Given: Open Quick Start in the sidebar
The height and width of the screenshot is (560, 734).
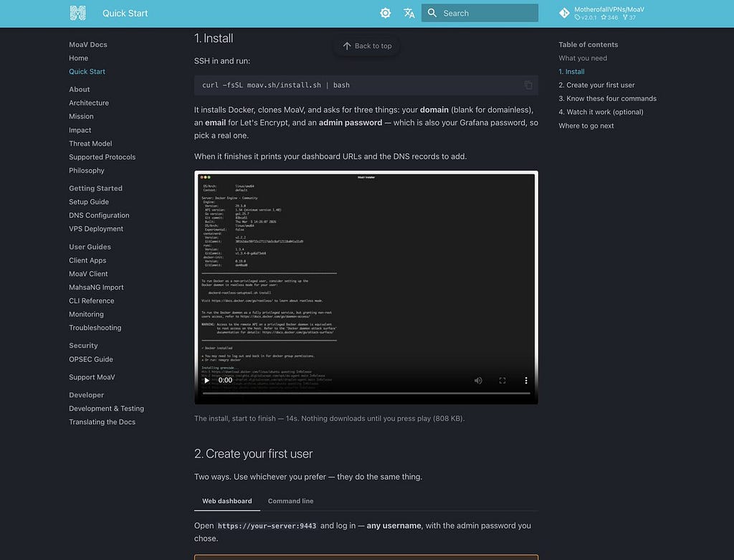Looking at the screenshot, I should [87, 72].
